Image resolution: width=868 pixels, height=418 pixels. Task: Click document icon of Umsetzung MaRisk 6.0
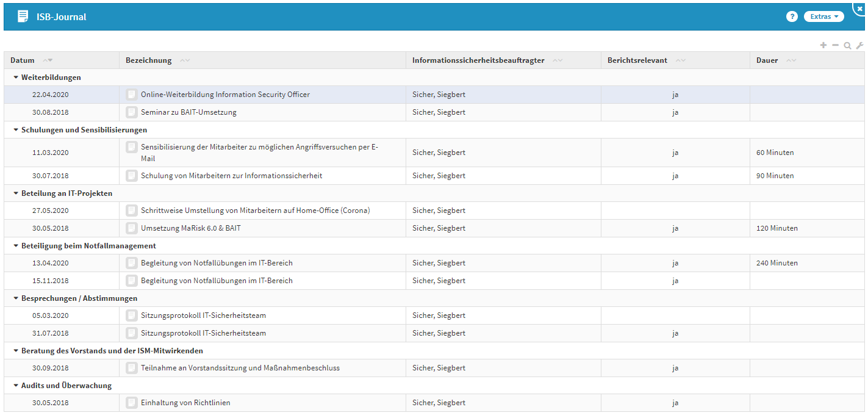[131, 228]
